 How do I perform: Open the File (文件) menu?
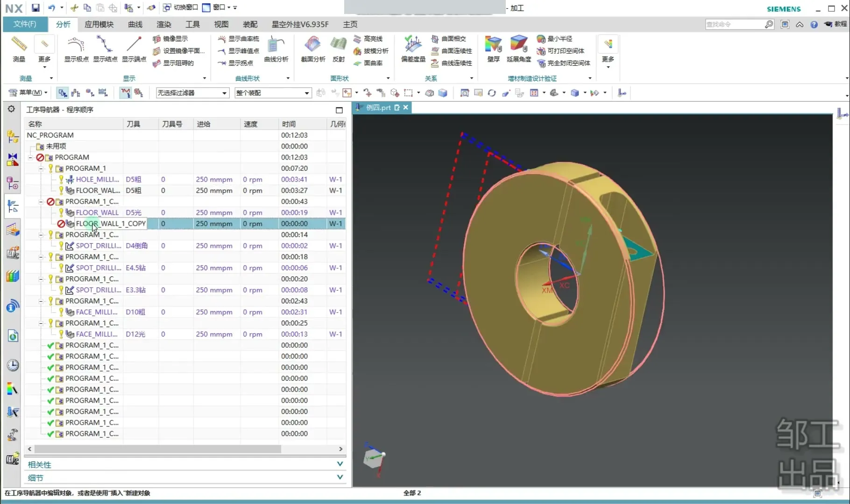coord(25,24)
